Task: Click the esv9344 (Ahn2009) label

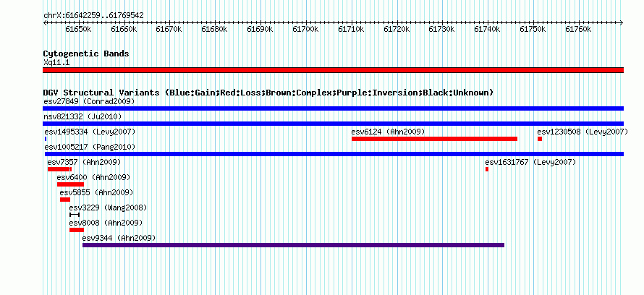Action: (x=119, y=238)
